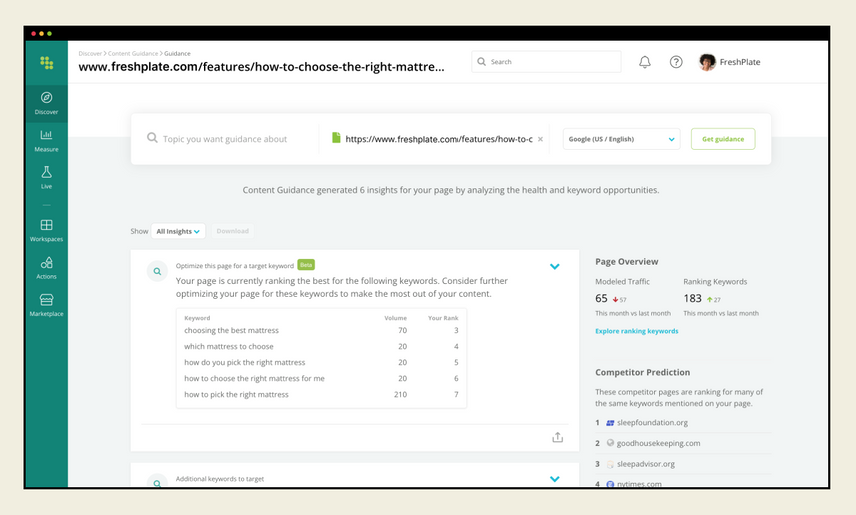
Task: Open Workspaces from the sidebar
Action: 46,230
